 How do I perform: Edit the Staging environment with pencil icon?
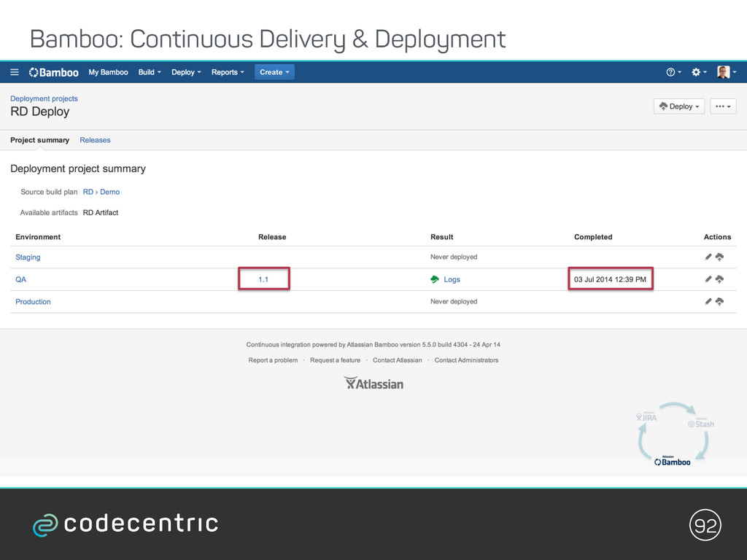point(708,257)
